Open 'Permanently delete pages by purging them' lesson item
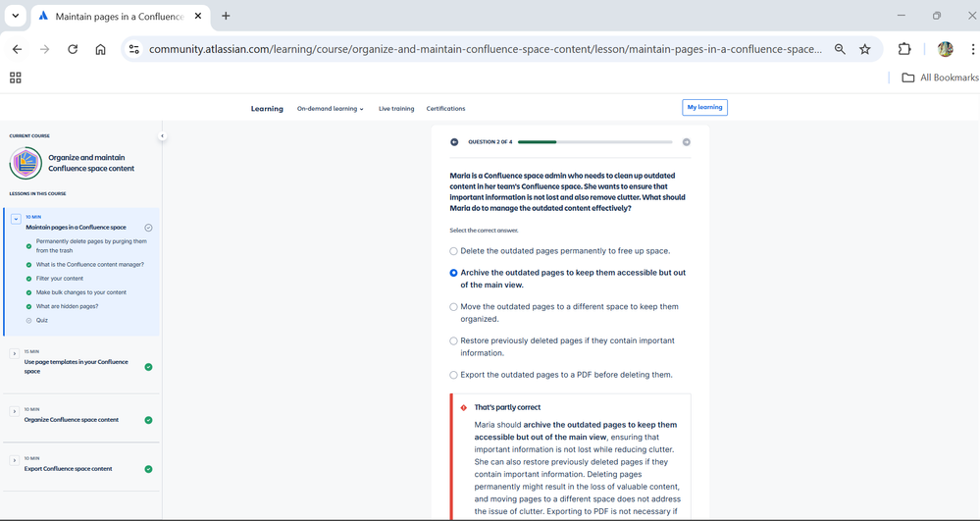Screen dimensions: 980x521 [x=91, y=246]
